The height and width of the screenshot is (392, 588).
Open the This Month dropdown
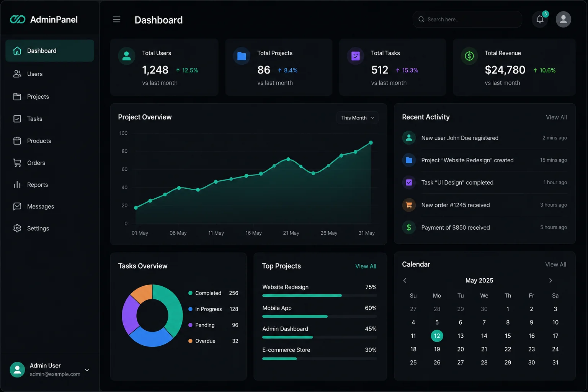click(x=357, y=118)
